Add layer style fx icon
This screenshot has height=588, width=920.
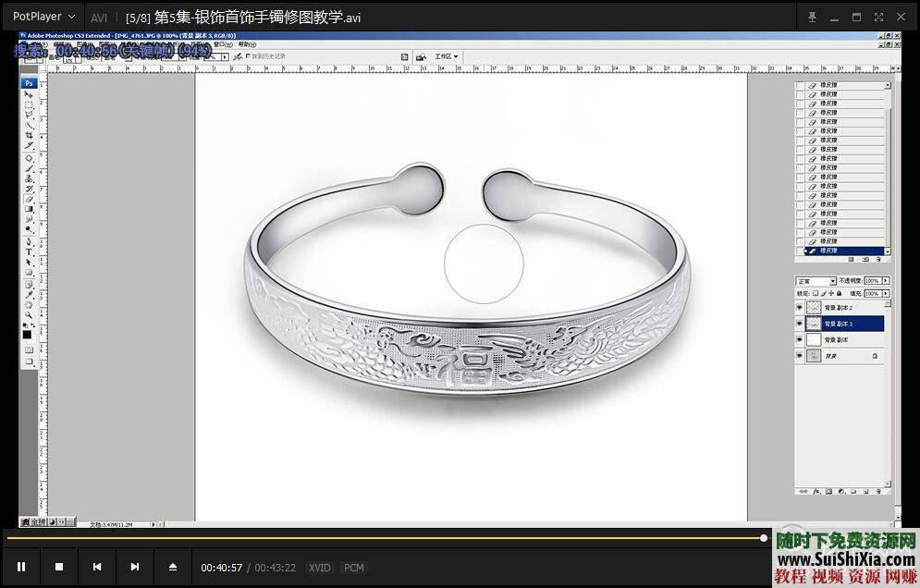point(816,491)
